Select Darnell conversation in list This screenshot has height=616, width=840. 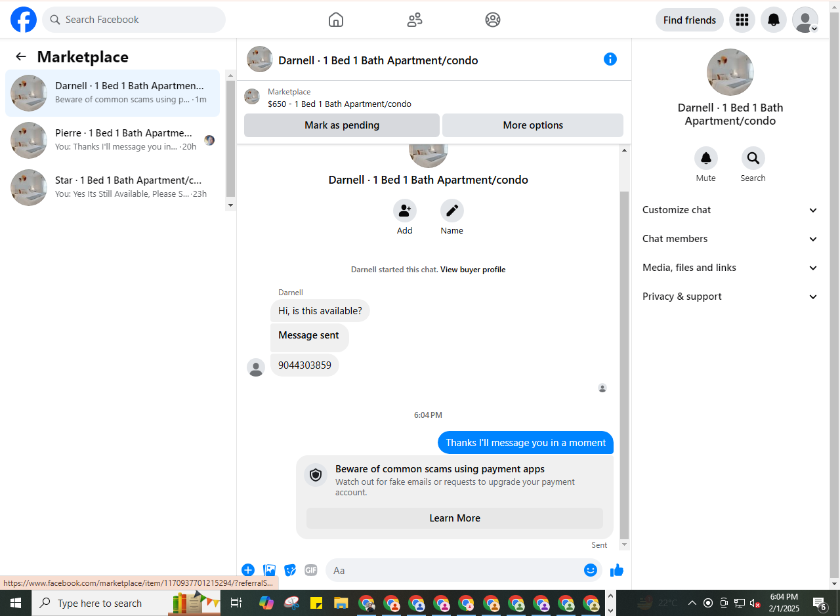[x=113, y=92]
